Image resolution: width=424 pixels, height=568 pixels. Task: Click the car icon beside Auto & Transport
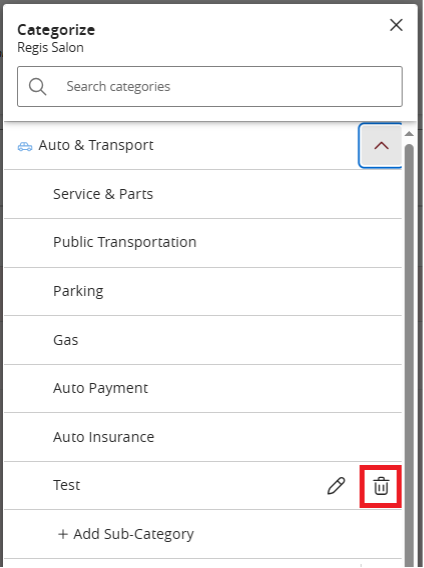(25, 146)
